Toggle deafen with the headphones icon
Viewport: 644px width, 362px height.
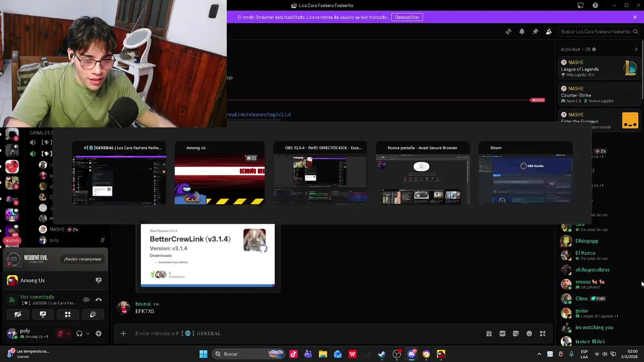[79, 333]
